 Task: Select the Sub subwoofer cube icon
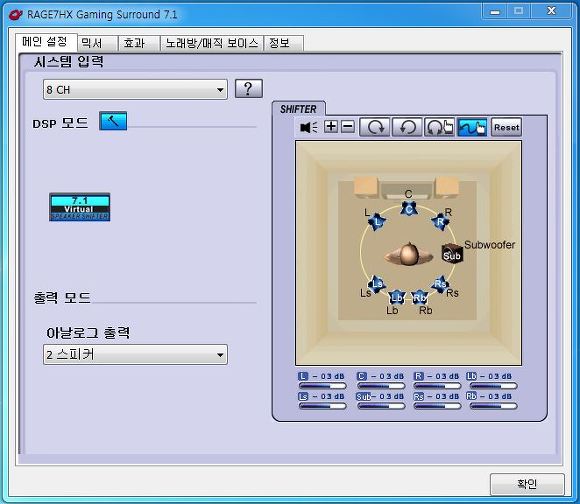452,254
